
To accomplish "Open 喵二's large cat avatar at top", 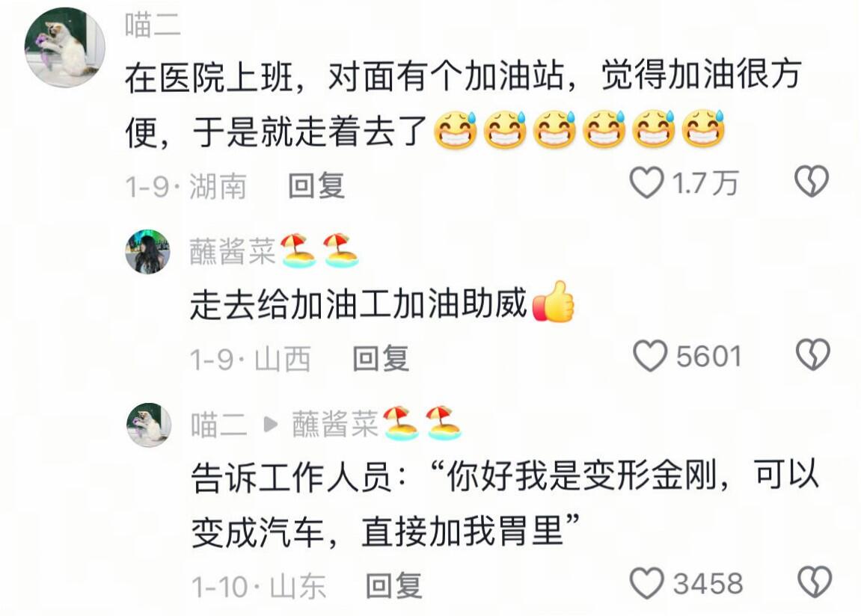I will point(65,47).
